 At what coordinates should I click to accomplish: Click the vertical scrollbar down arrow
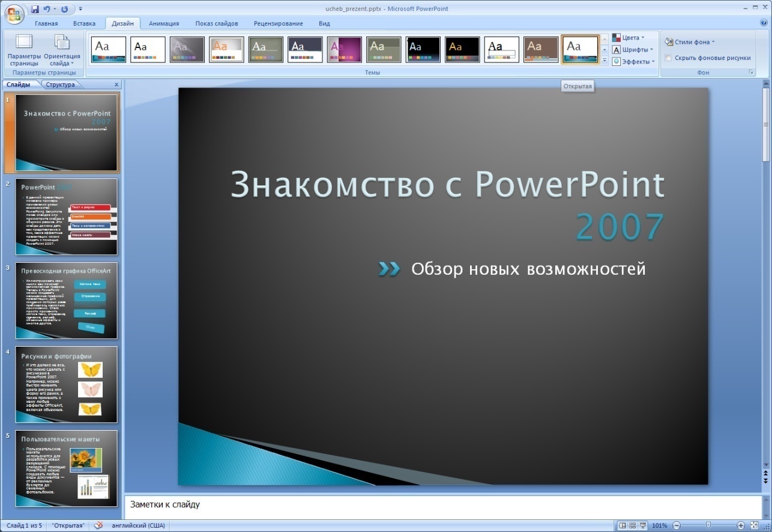[765, 465]
